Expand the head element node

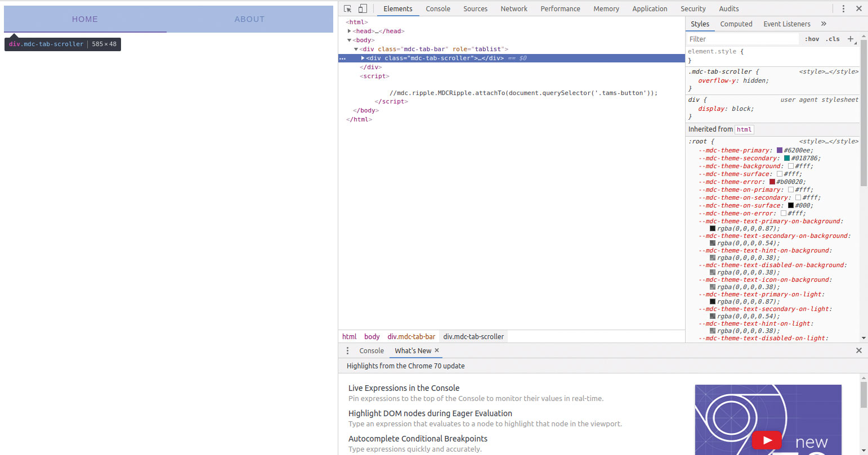(x=350, y=31)
